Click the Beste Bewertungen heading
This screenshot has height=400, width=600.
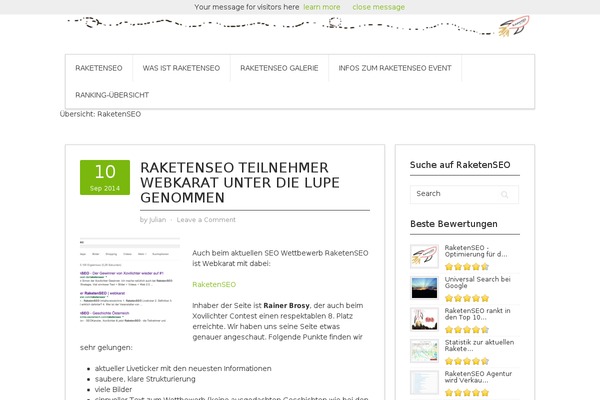[454, 224]
